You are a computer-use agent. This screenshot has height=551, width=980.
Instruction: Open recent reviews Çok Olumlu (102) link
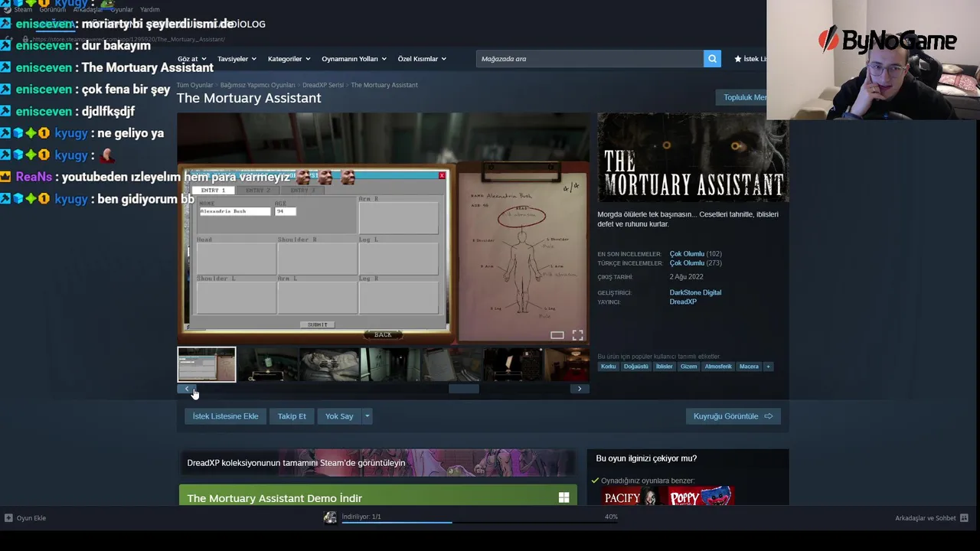click(687, 254)
